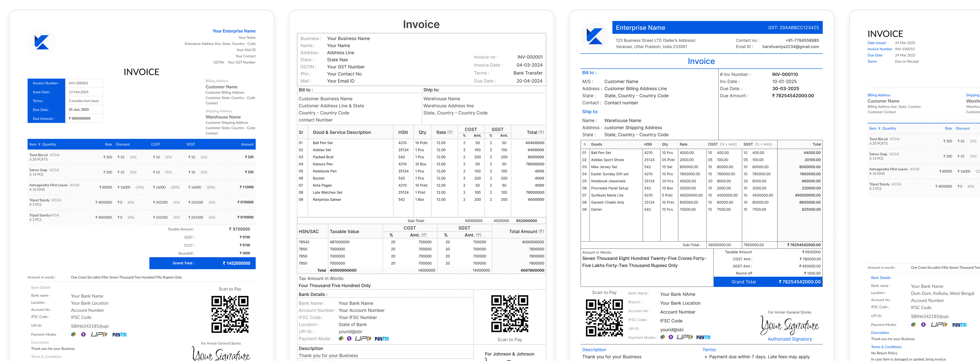
Task: Click the 'Bank Transfer' terms value
Action: pos(528,73)
